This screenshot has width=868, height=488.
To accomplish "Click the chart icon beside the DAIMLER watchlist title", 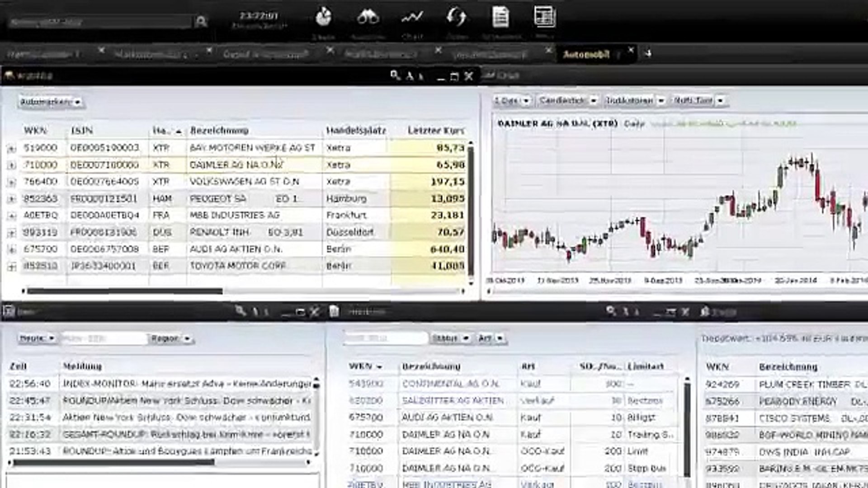I will (x=488, y=76).
